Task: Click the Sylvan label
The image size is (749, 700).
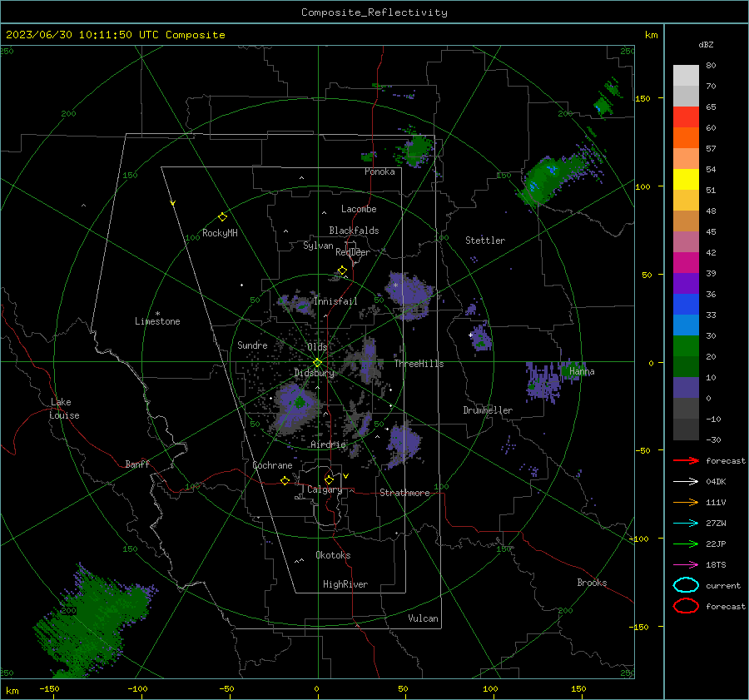Action: pyautogui.click(x=318, y=246)
